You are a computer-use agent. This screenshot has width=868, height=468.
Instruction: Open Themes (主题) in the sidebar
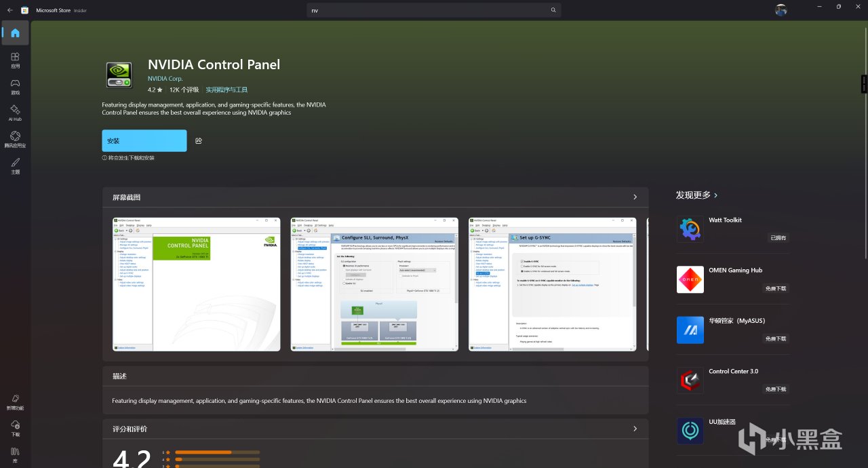pyautogui.click(x=15, y=165)
